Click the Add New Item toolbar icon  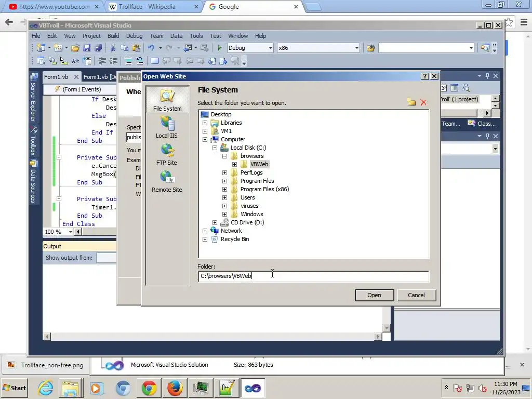coord(58,48)
